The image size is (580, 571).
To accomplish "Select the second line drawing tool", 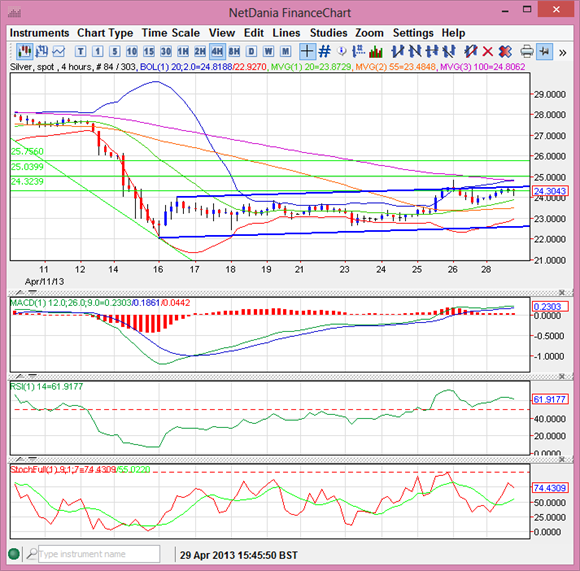I will tap(415, 51).
